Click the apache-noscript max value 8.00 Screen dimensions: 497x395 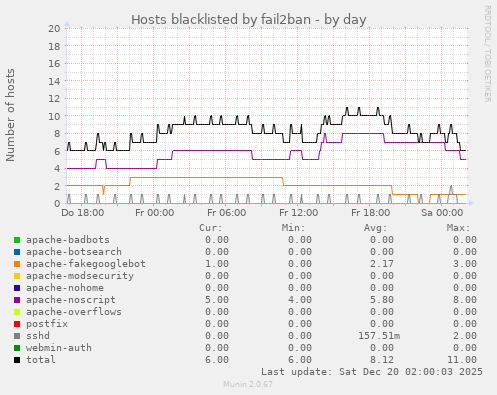pos(465,300)
